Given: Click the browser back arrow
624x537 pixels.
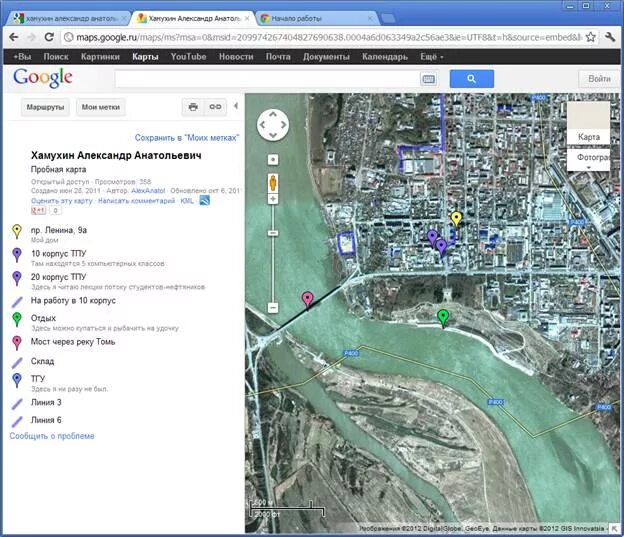Looking at the screenshot, I should click(14, 37).
